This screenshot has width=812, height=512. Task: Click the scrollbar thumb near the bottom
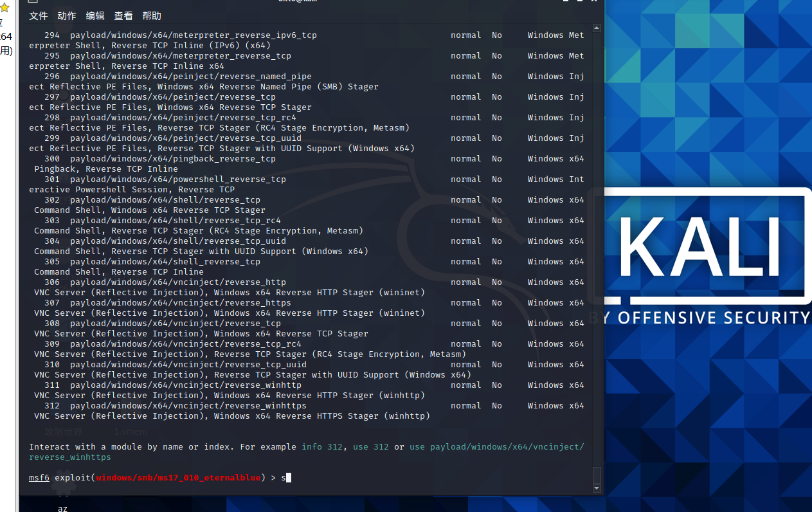pos(597,475)
